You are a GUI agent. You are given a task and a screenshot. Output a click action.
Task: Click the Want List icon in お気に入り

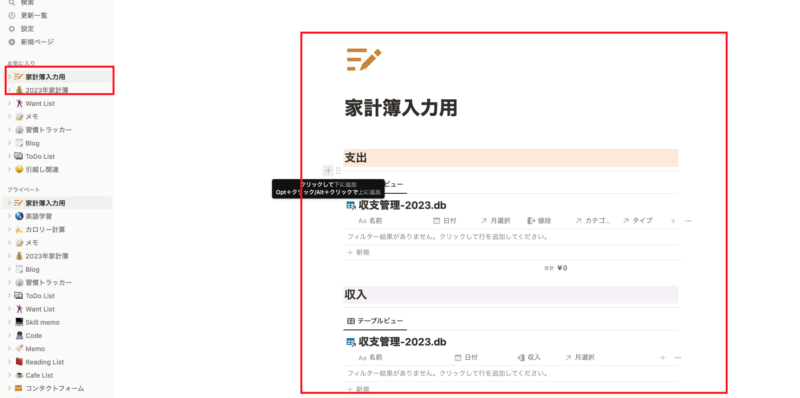[x=19, y=104]
